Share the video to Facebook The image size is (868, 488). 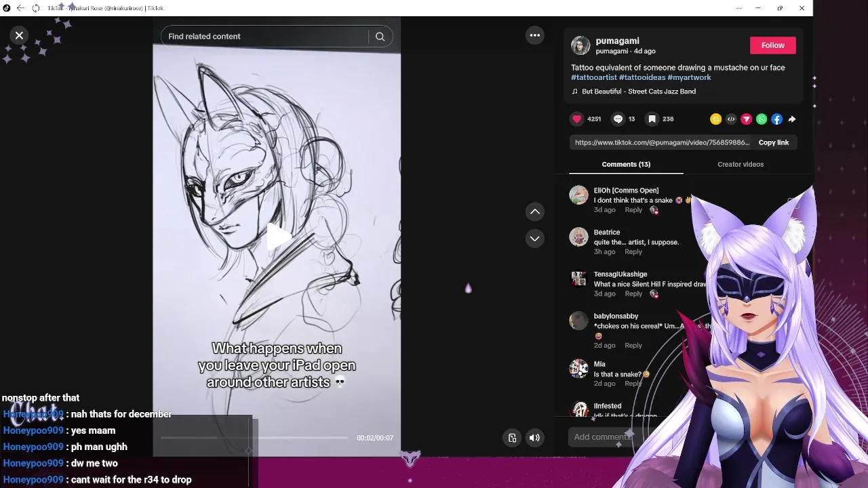776,119
